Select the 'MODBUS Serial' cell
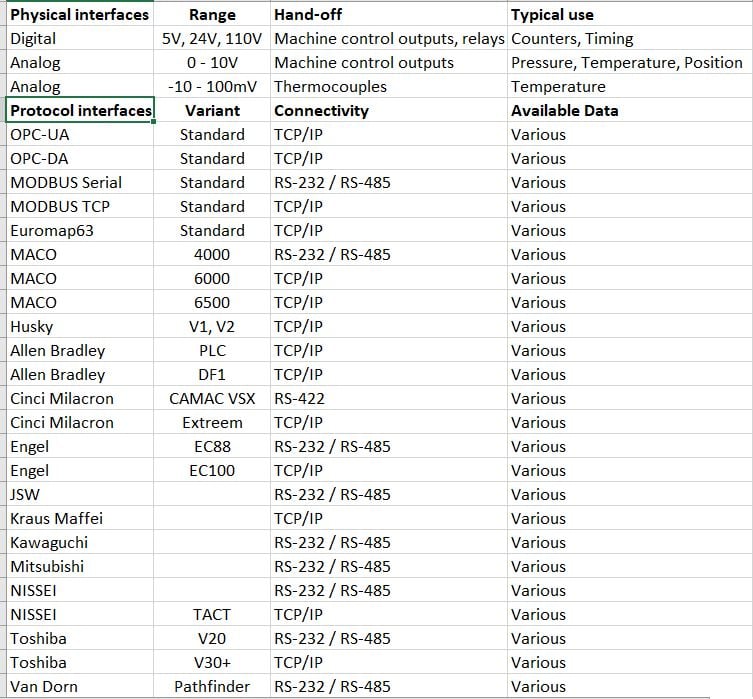 80,182
